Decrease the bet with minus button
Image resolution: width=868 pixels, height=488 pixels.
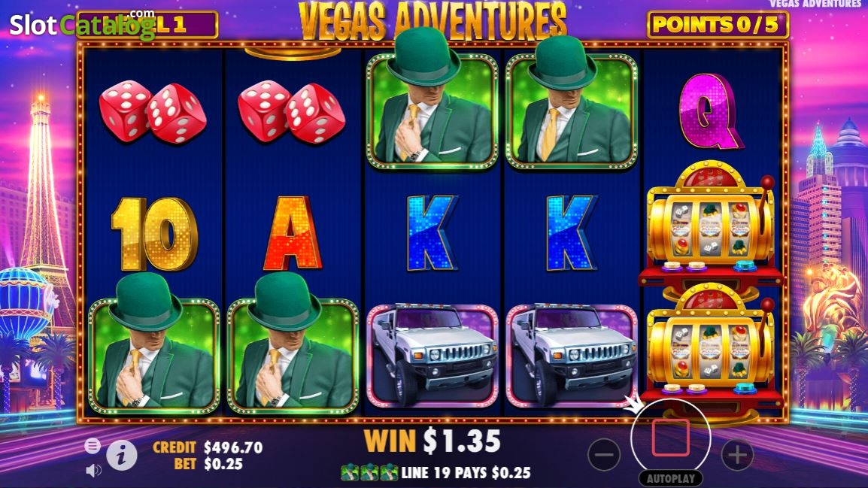tap(604, 455)
